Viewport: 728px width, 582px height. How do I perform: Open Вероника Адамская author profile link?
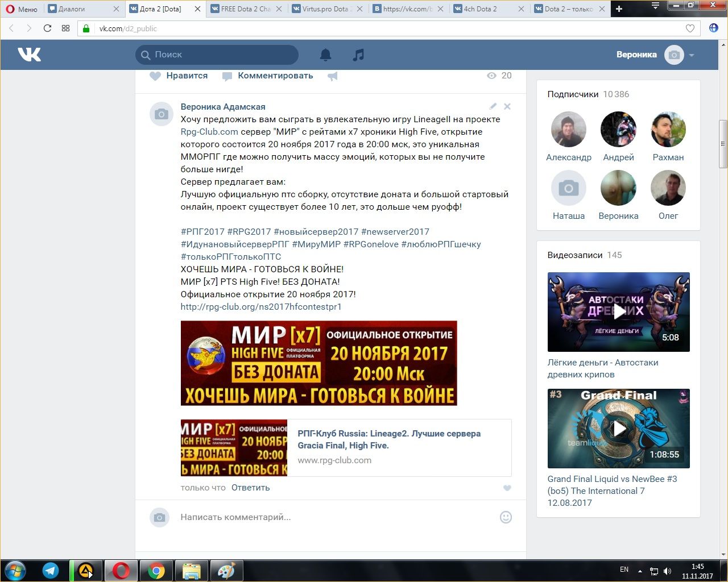point(223,107)
